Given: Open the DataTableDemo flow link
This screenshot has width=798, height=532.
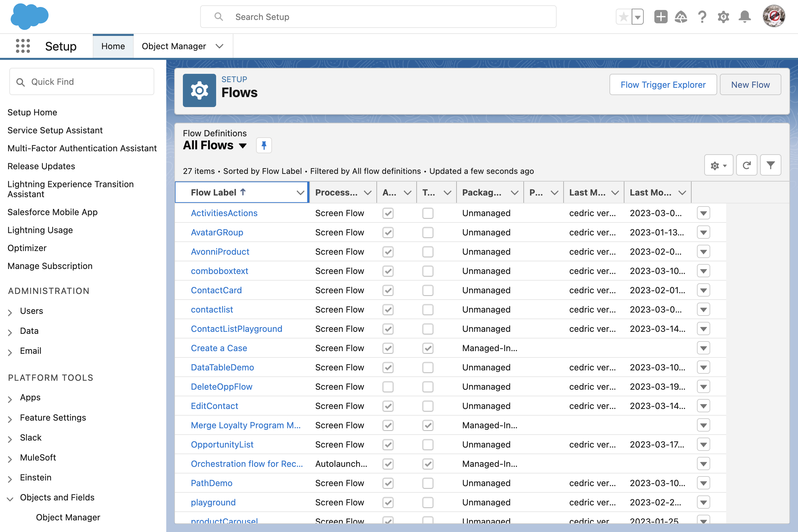Looking at the screenshot, I should pyautogui.click(x=222, y=367).
